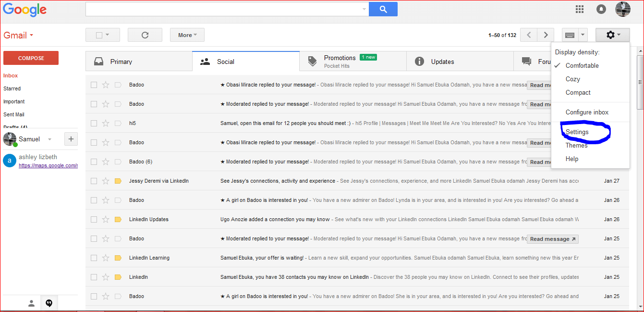Click the settings gear button

[613, 35]
